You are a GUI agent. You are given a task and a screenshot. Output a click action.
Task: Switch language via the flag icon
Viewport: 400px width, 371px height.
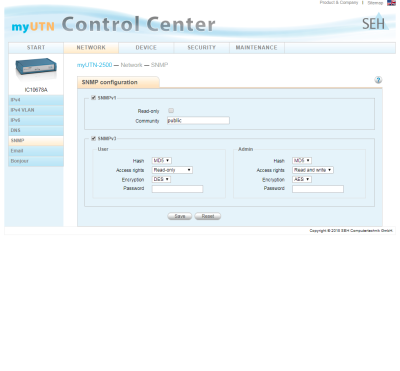pyautogui.click(x=391, y=3)
